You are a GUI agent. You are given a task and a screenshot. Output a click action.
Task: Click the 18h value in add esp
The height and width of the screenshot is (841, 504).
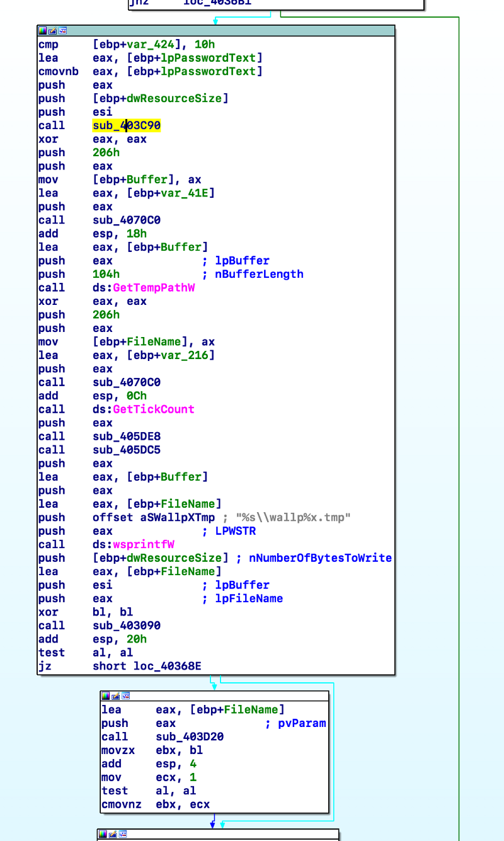[x=137, y=234]
